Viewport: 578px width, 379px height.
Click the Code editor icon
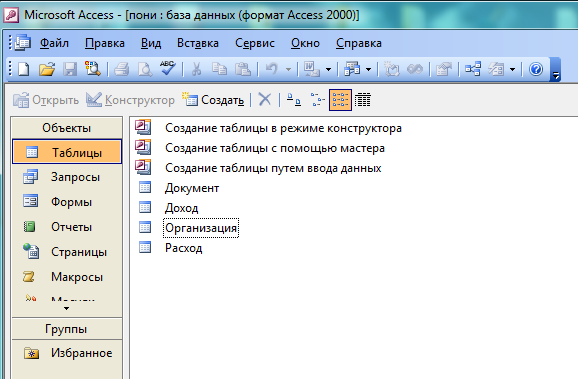pyautogui.click(x=391, y=69)
